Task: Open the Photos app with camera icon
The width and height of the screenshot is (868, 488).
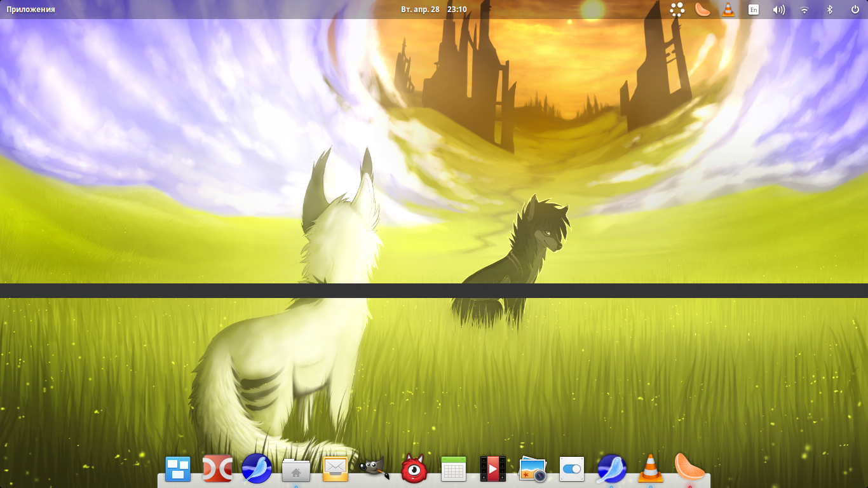Action: point(532,469)
